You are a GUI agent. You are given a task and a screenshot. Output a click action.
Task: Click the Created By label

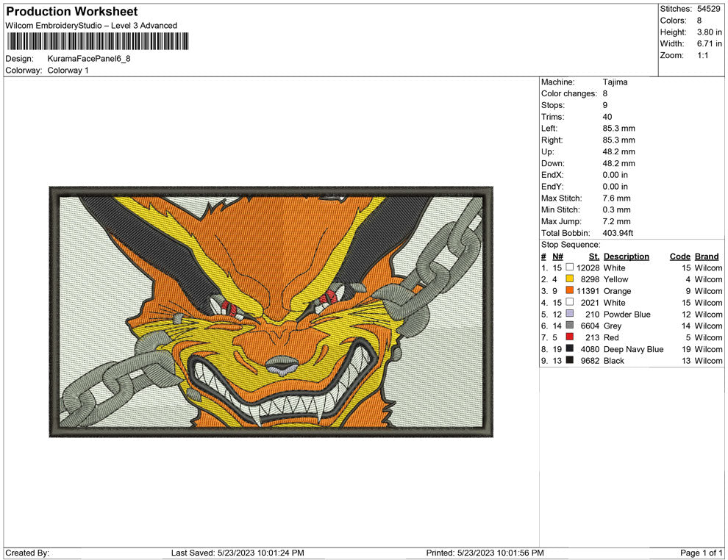(x=27, y=553)
